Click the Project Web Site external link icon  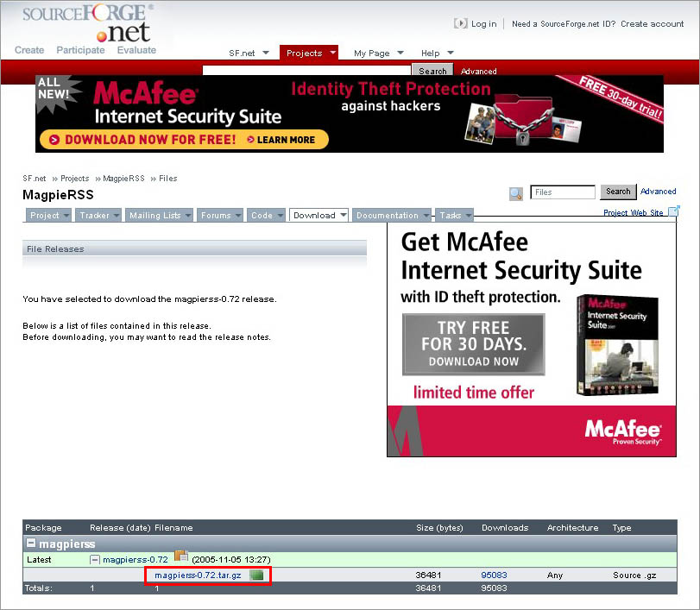(x=673, y=211)
